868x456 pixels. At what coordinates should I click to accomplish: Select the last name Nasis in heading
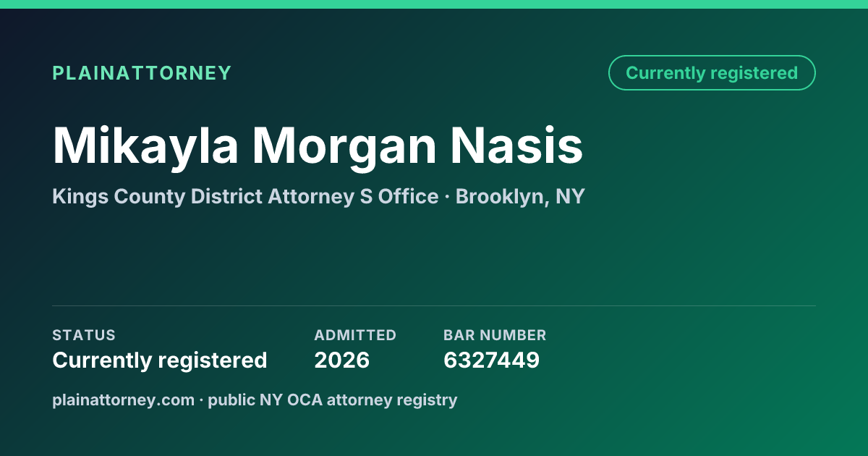click(x=516, y=146)
